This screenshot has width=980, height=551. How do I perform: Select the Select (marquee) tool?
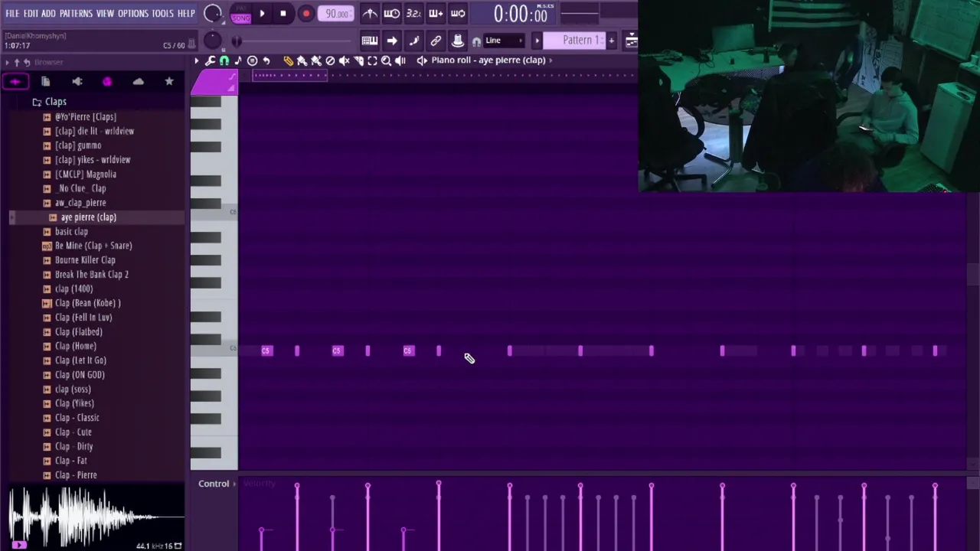click(x=372, y=60)
